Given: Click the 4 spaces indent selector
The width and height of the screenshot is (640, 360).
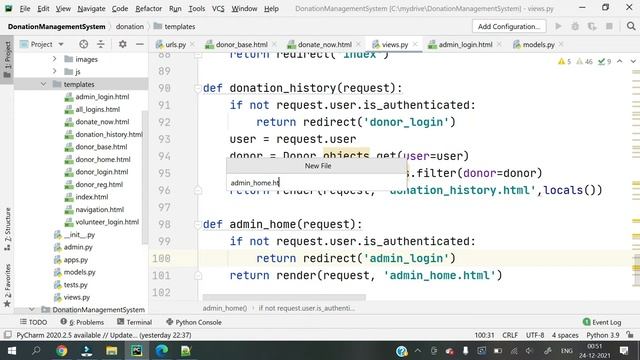Looking at the screenshot, I should [565, 335].
